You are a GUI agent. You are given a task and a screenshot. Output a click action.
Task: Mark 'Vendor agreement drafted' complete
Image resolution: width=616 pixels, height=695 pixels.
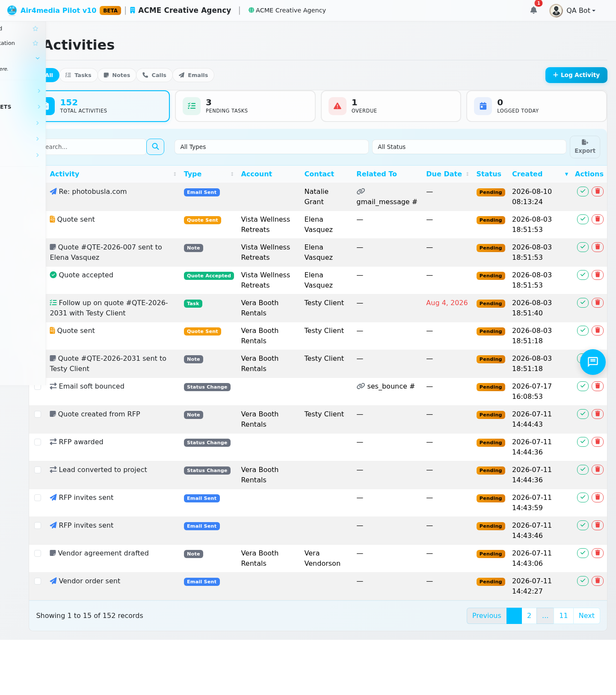point(583,553)
